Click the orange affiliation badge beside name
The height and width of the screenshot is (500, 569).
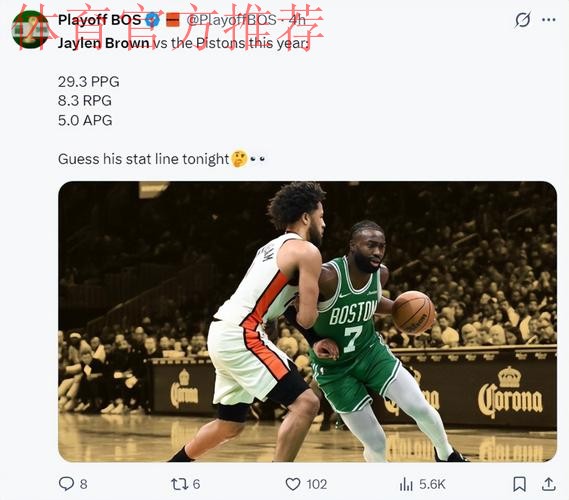click(x=173, y=20)
